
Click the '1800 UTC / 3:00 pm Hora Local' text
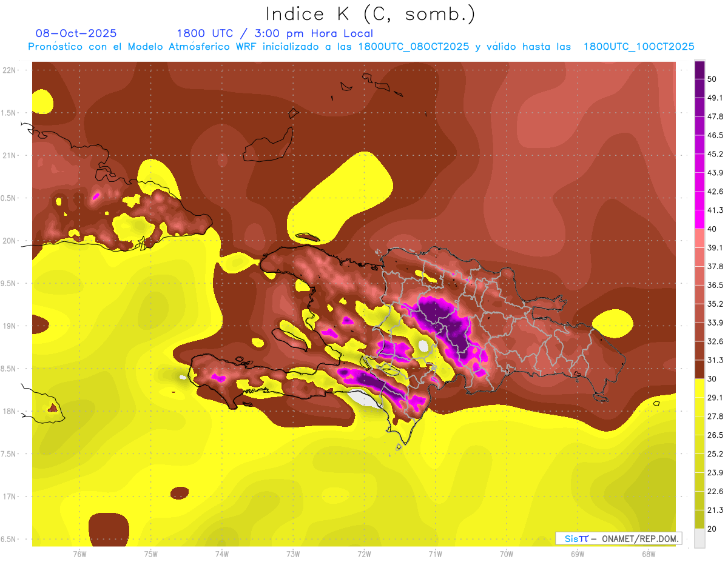(275, 33)
